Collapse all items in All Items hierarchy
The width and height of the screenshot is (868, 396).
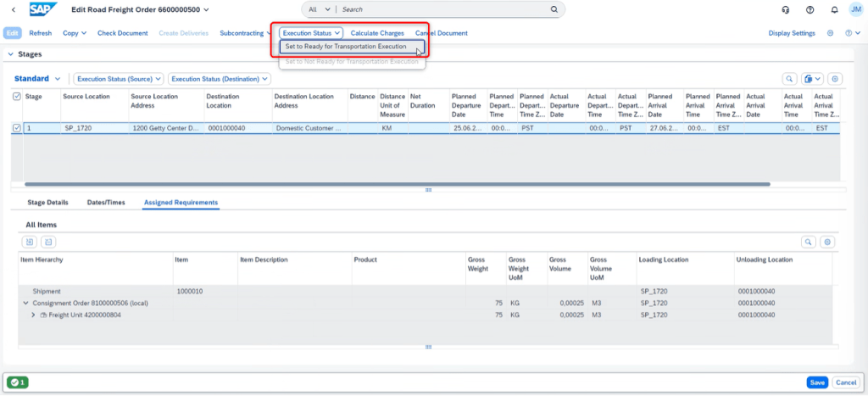48,242
